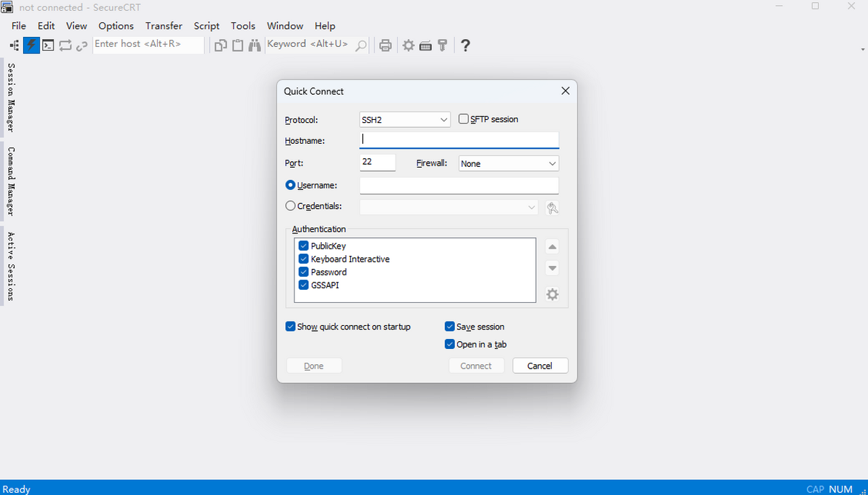Open the Options menu
Viewport: 868px width, 495px height.
pos(116,25)
